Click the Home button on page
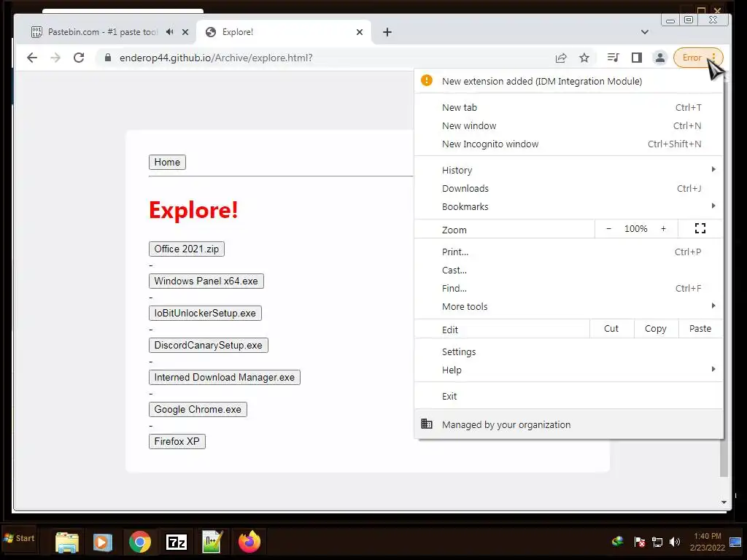747x560 pixels. tap(167, 163)
